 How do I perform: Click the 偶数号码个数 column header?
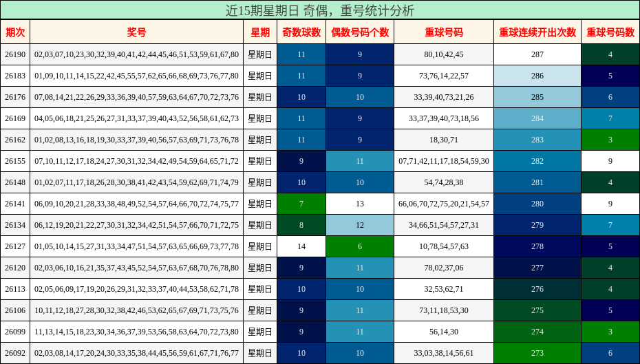pos(360,32)
